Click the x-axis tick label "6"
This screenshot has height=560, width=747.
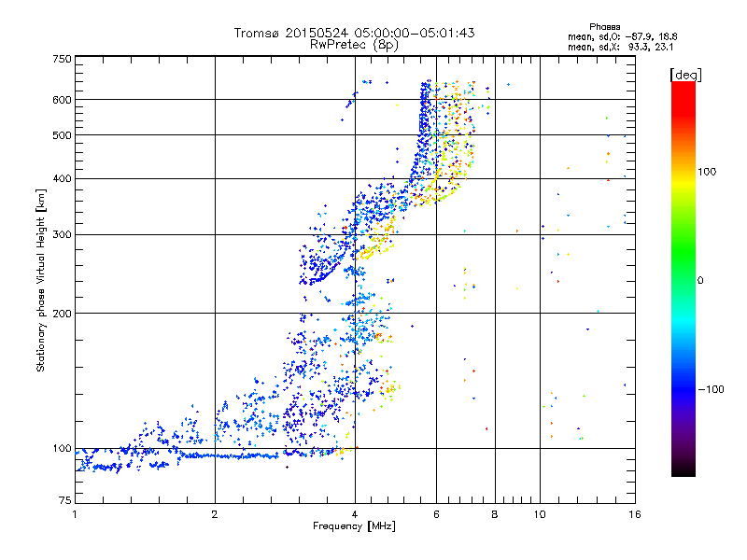point(436,514)
